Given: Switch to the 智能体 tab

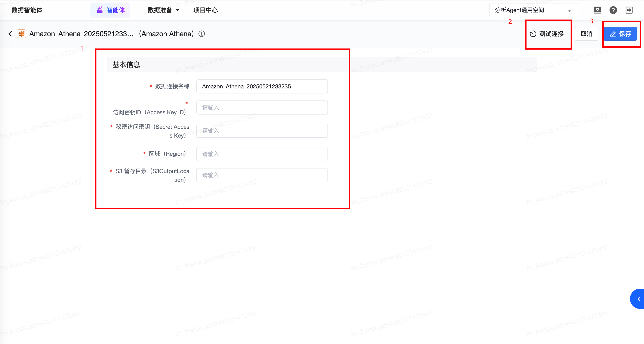Looking at the screenshot, I should (110, 10).
